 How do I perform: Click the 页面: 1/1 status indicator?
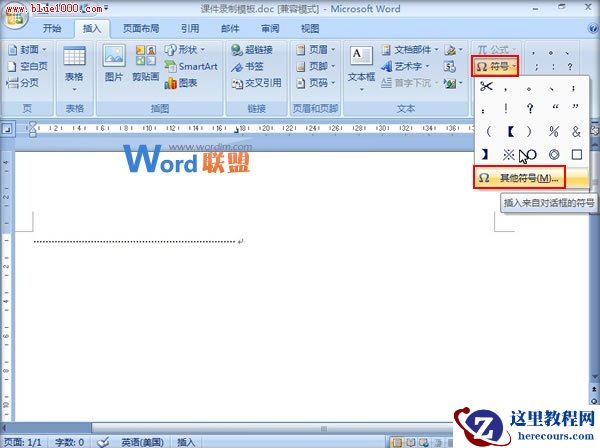pyautogui.click(x=23, y=442)
